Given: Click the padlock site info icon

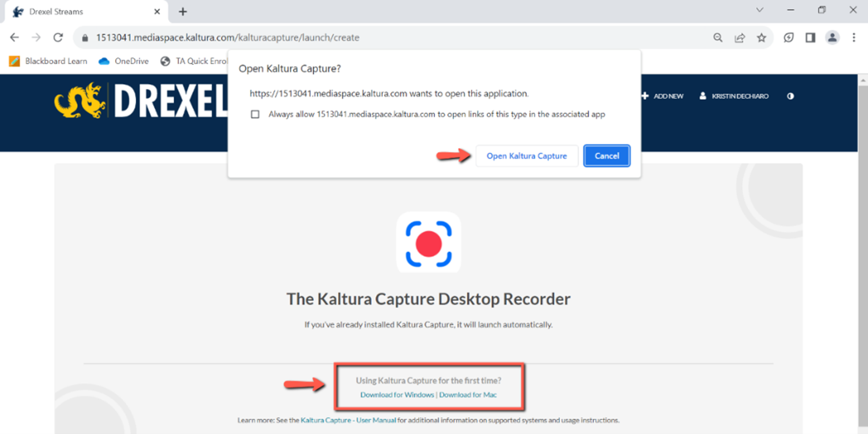Looking at the screenshot, I should tap(85, 38).
